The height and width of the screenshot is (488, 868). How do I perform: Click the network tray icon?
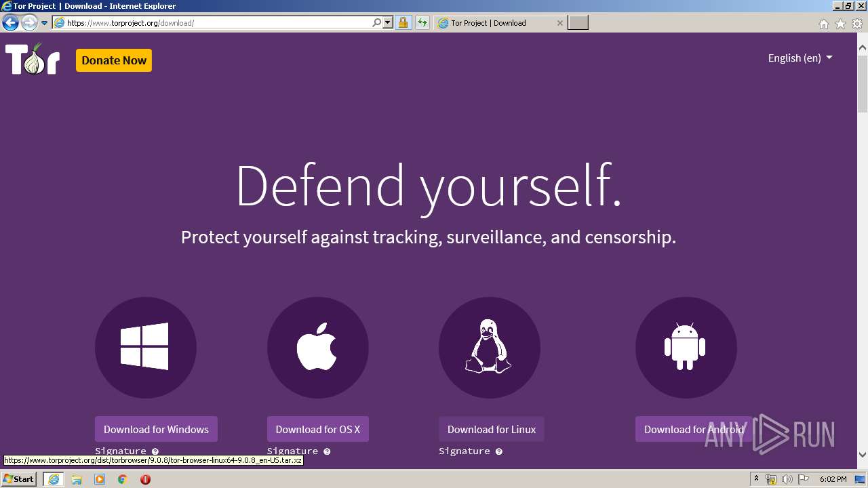coord(771,479)
